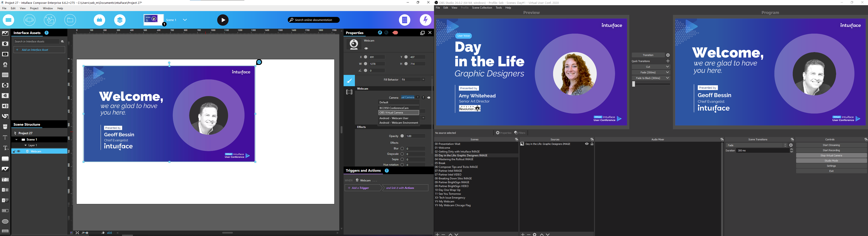The height and width of the screenshot is (236, 868).
Task: Click the Grayscale binding radio circle
Action: click(402, 154)
